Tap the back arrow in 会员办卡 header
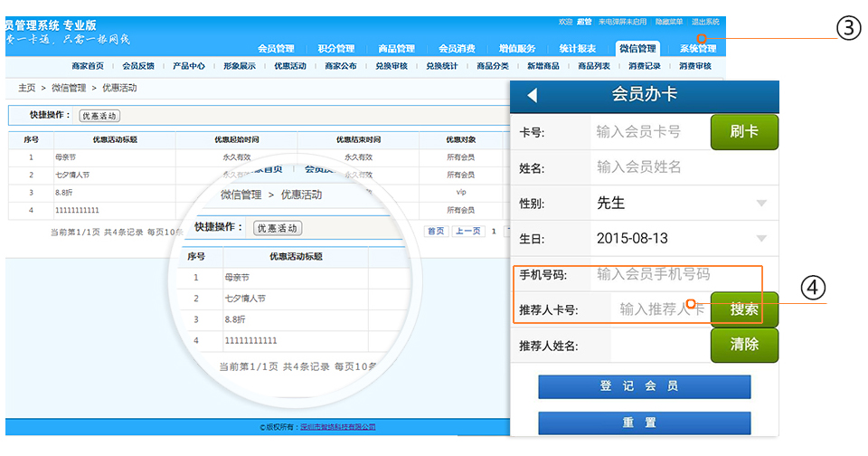 533,95
